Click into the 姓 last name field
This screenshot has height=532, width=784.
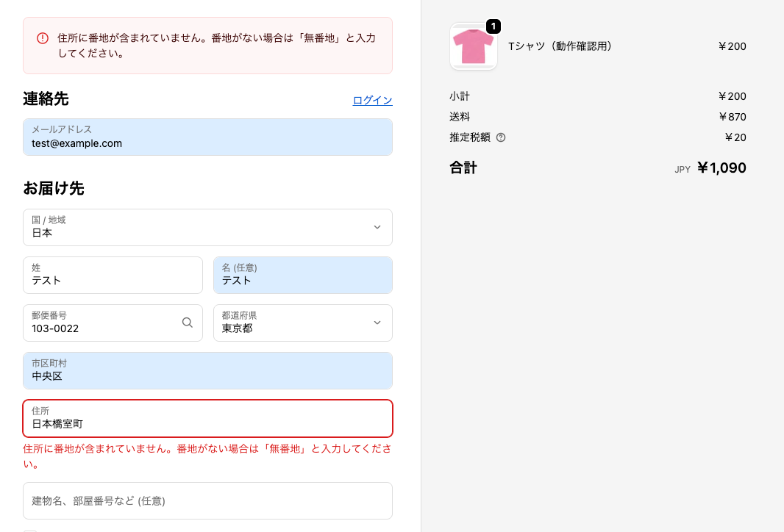pyautogui.click(x=113, y=275)
